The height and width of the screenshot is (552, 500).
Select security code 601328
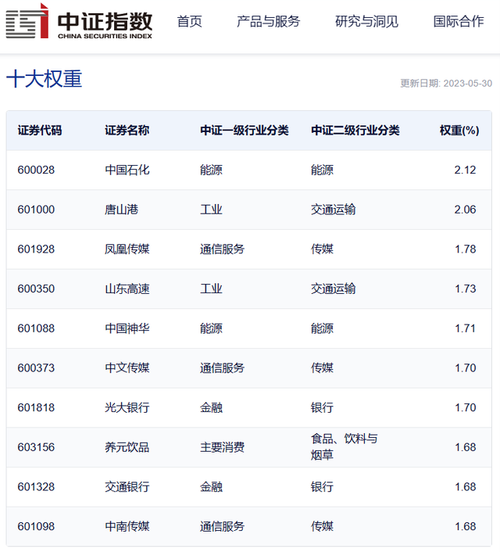click(x=36, y=487)
